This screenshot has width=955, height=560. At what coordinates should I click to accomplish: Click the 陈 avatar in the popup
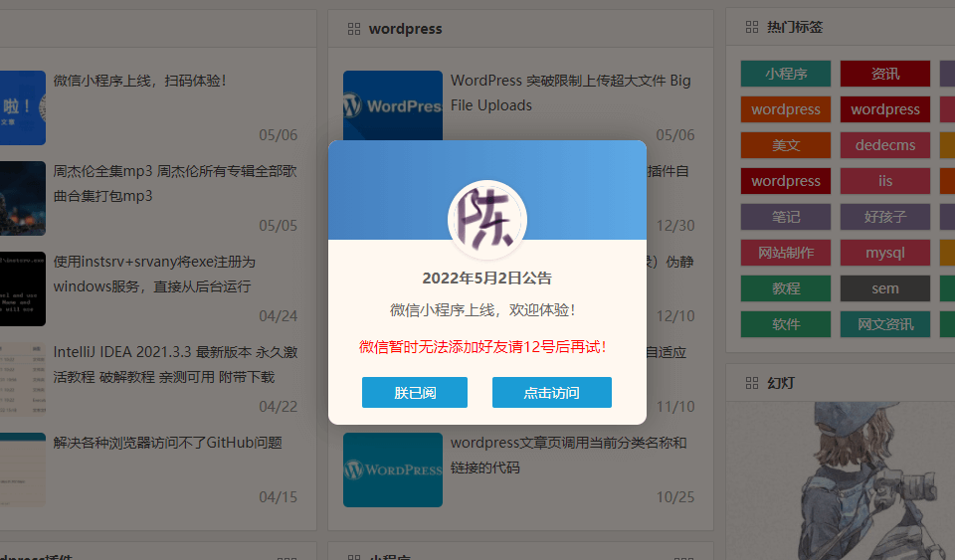click(x=487, y=219)
